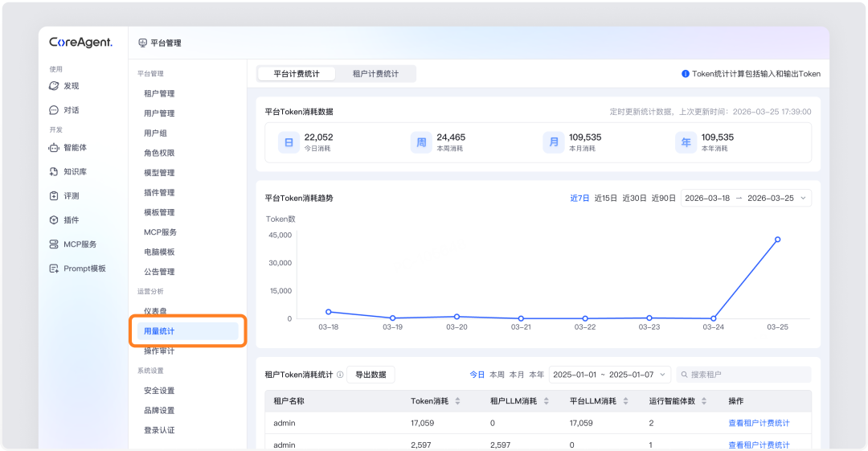Select 近90日 trend range
Image resolution: width=868 pixels, height=451 pixels.
664,199
